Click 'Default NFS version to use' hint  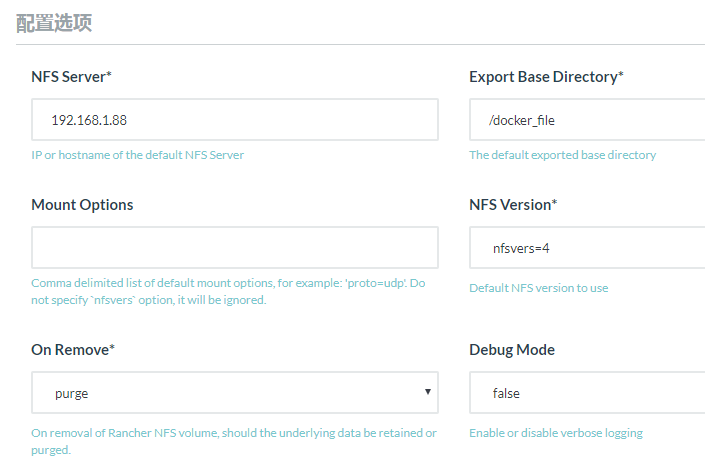(538, 288)
